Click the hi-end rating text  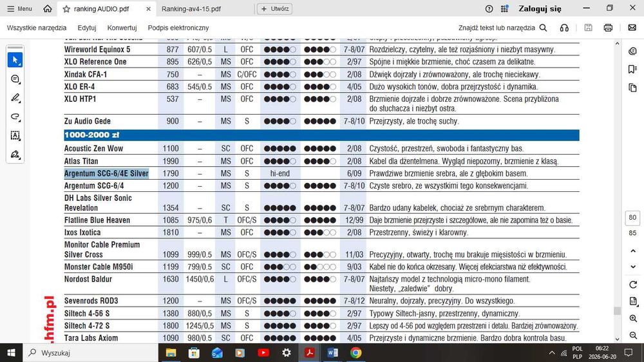coord(279,173)
